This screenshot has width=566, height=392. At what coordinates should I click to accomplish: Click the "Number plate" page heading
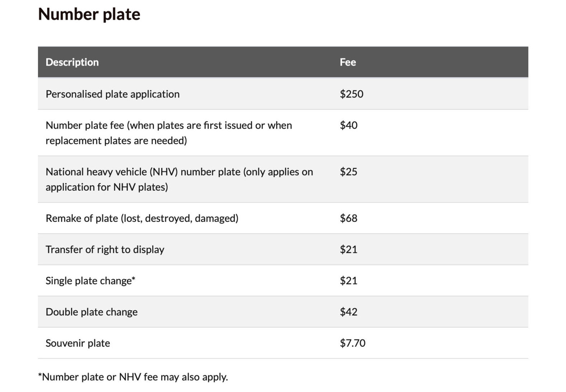(89, 14)
